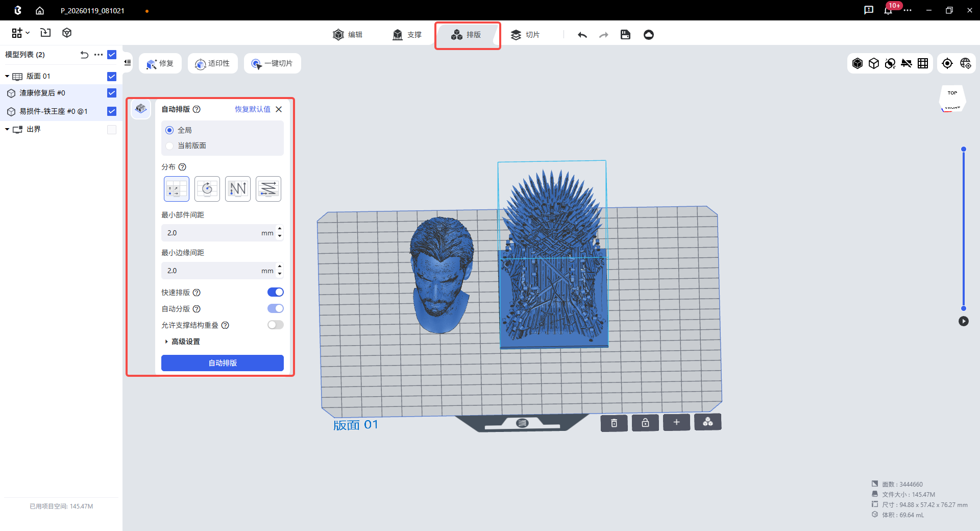Viewport: 980px width, 531px height.
Task: Collapse the 出界 tree node
Action: point(7,129)
